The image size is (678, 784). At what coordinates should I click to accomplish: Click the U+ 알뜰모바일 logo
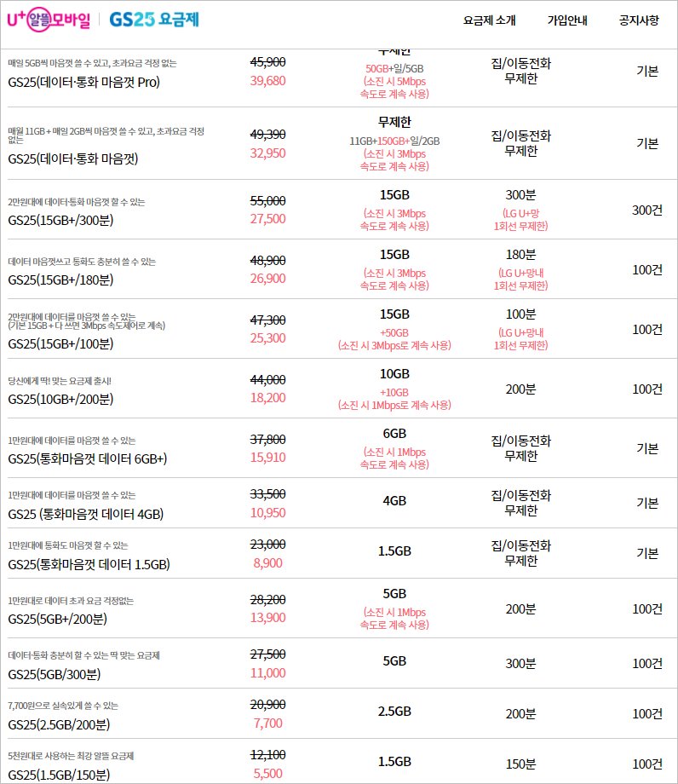49,20
